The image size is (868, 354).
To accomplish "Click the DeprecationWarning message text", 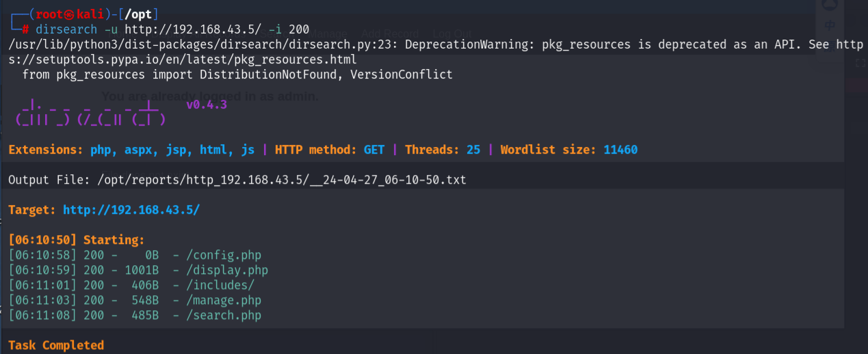I will (x=436, y=52).
